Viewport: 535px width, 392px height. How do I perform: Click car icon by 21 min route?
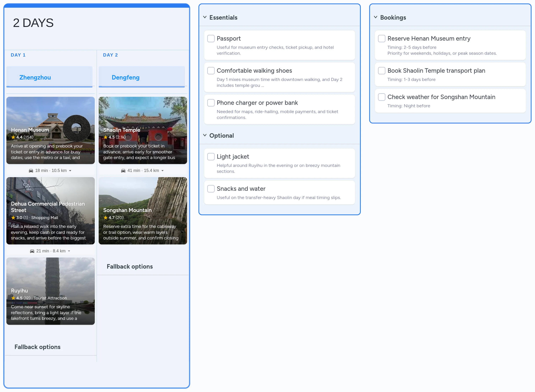(x=32, y=251)
